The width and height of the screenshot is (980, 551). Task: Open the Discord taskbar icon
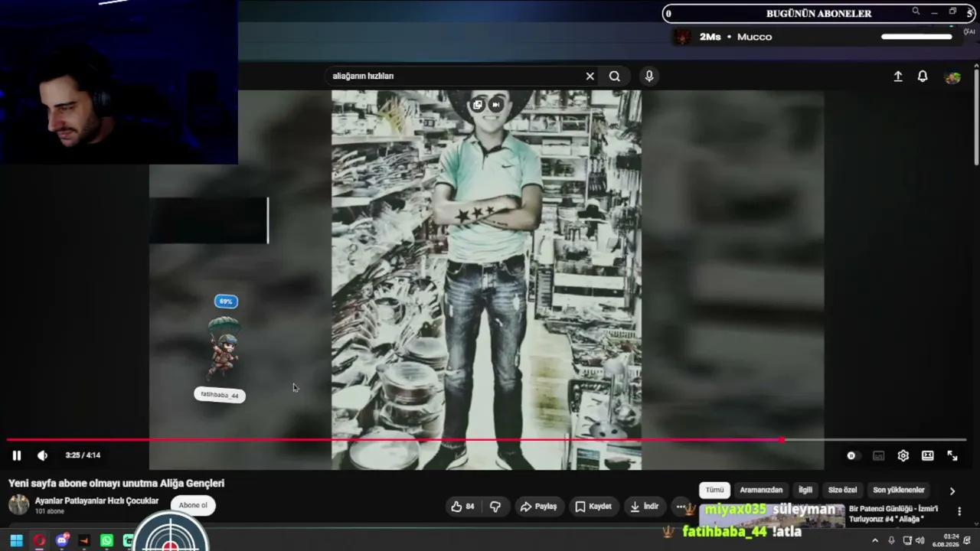[62, 541]
